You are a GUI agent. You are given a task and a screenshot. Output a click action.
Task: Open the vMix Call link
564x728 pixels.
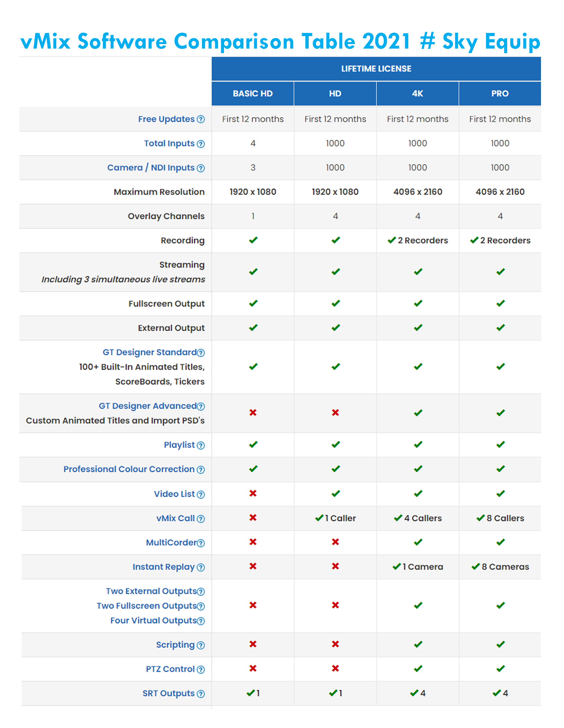point(175,518)
